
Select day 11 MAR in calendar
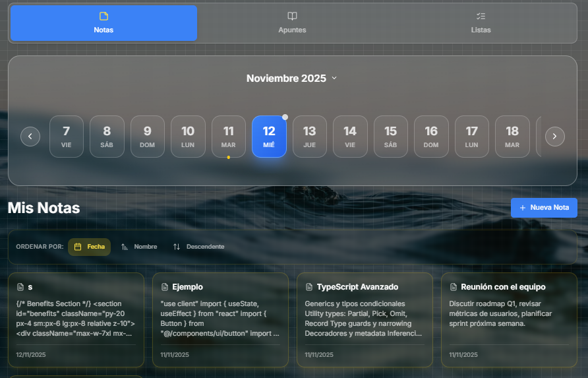click(228, 137)
